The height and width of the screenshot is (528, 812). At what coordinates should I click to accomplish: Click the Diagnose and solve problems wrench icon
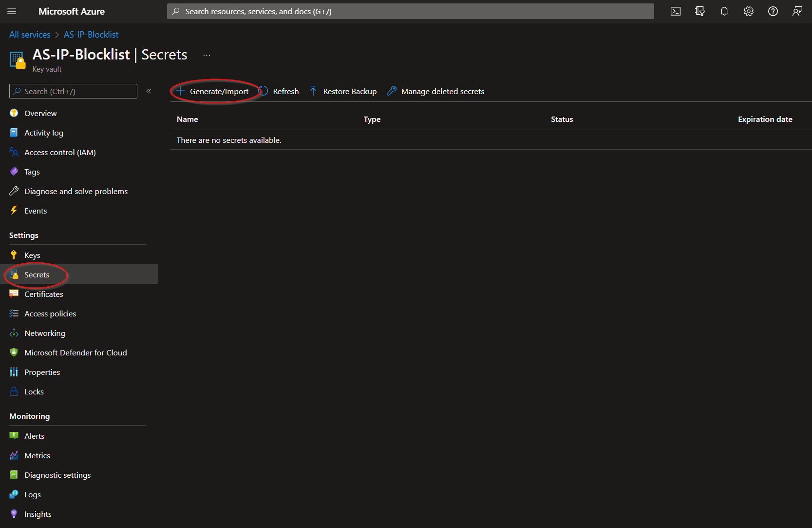(14, 191)
